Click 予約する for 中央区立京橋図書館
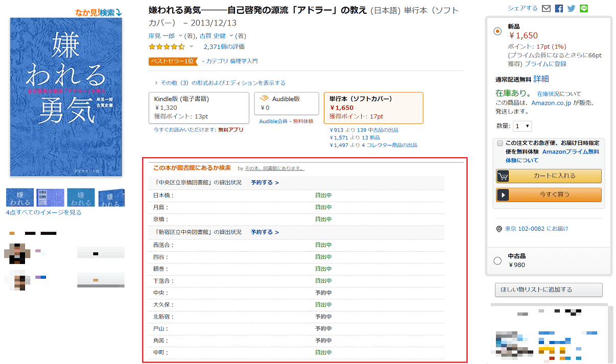 [x=265, y=183]
